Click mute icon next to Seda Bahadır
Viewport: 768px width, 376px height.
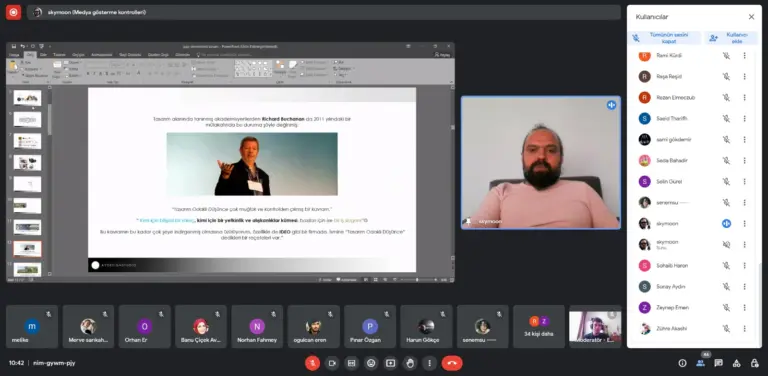point(726,161)
